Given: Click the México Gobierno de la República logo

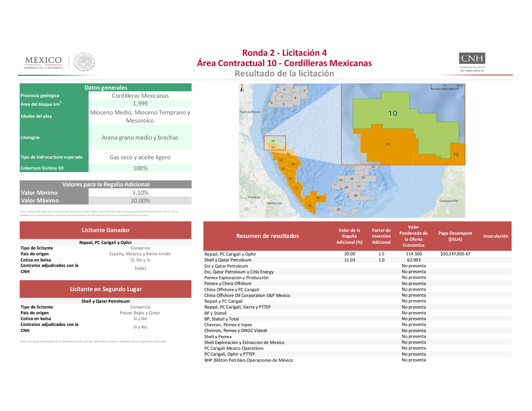Looking at the screenshot, I should click(44, 62).
